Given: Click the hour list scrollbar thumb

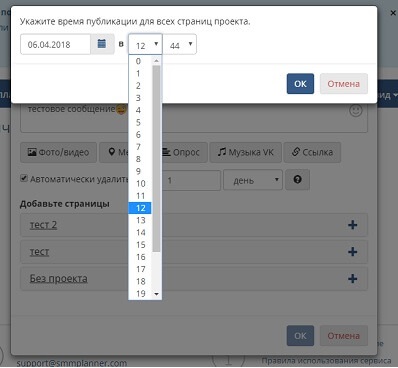Looking at the screenshot, I should 156,158.
